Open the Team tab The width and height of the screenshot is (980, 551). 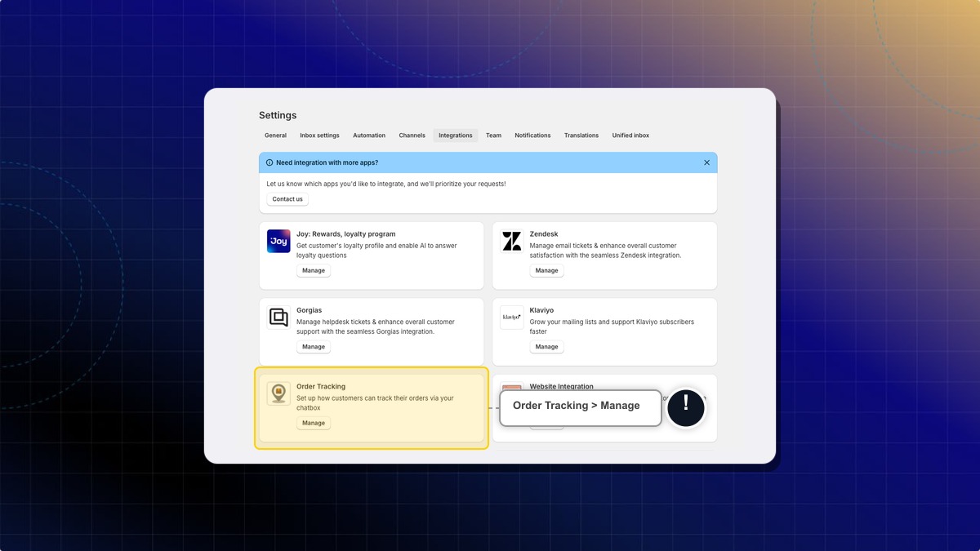point(493,136)
